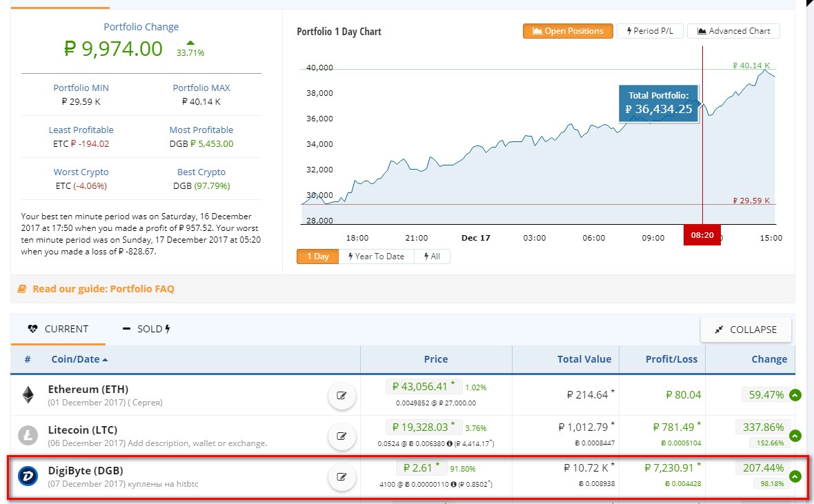Image resolution: width=814 pixels, height=504 pixels.
Task: Click the Litecoin coin logo
Action: pyautogui.click(x=28, y=436)
